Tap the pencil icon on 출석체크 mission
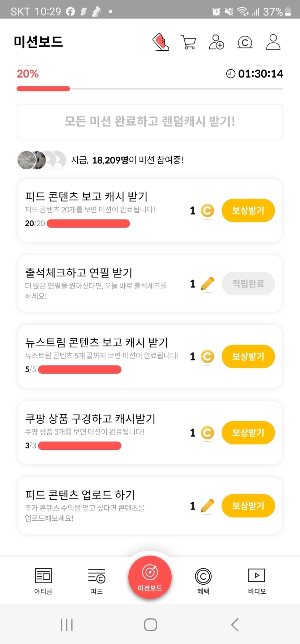The width and height of the screenshot is (300, 644). pyautogui.click(x=207, y=284)
